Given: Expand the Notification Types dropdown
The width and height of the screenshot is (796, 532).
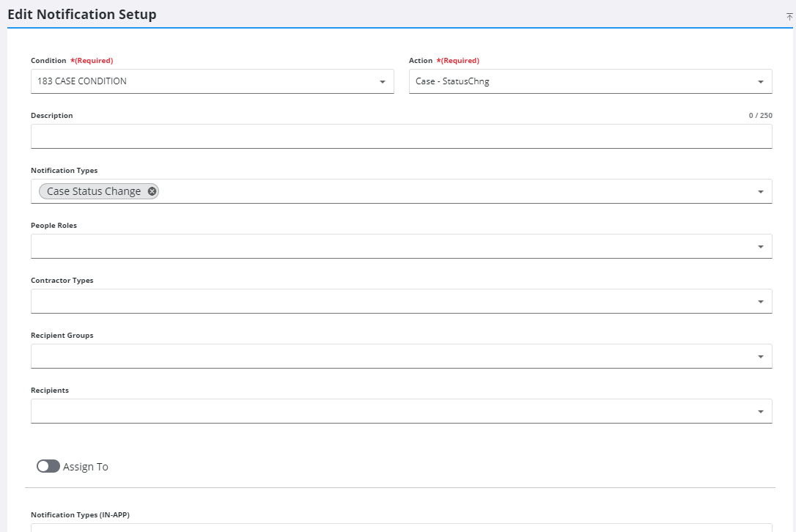Looking at the screenshot, I should (760, 191).
